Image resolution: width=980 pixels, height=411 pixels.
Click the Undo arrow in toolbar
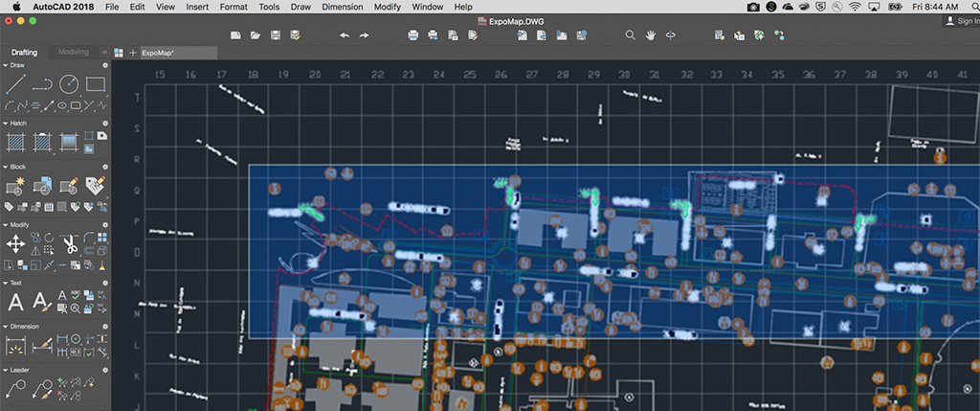click(345, 35)
